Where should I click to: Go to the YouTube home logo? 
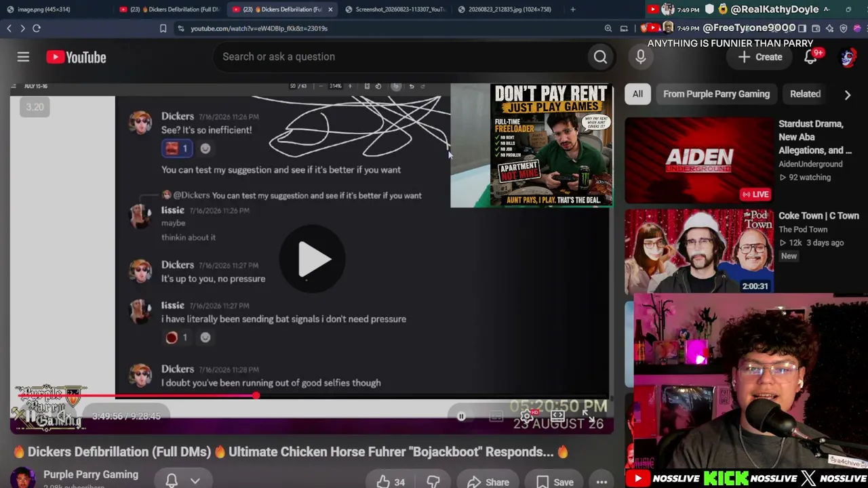76,57
